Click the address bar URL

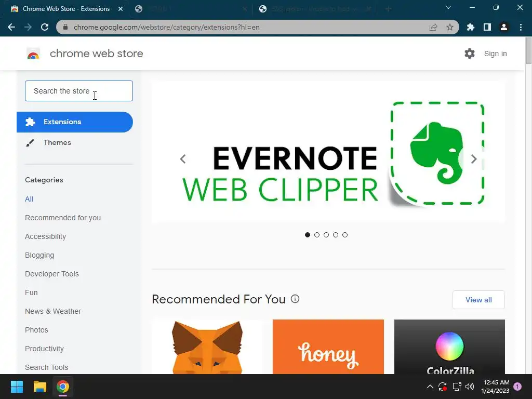(x=167, y=27)
